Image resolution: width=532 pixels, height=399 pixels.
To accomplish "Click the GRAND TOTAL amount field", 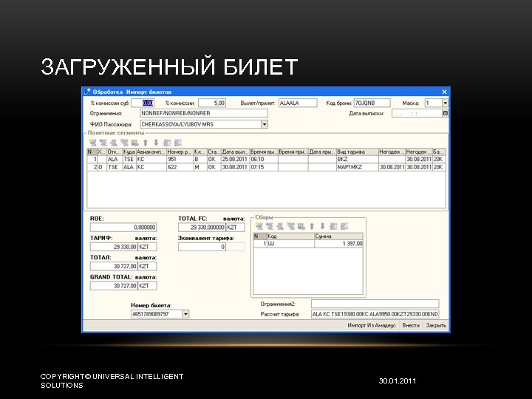I will (x=114, y=286).
